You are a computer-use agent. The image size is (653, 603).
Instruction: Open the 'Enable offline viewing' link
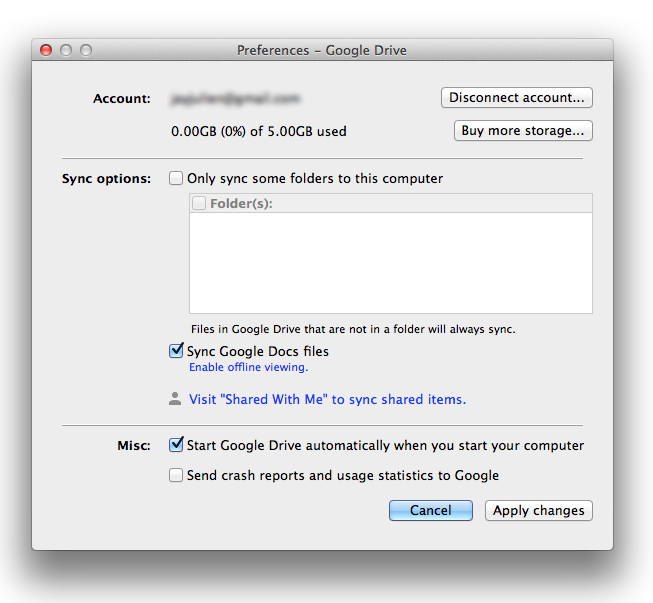pos(249,367)
